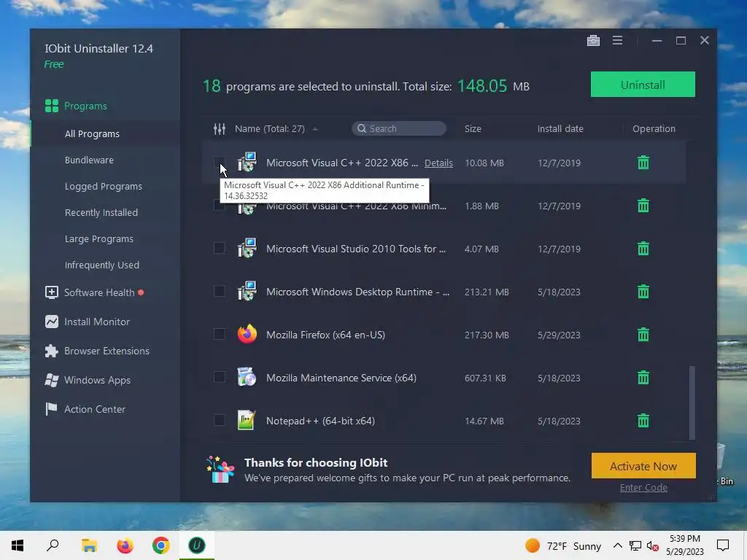The width and height of the screenshot is (747, 560).
Task: Open the hamburger options menu
Action: (617, 41)
